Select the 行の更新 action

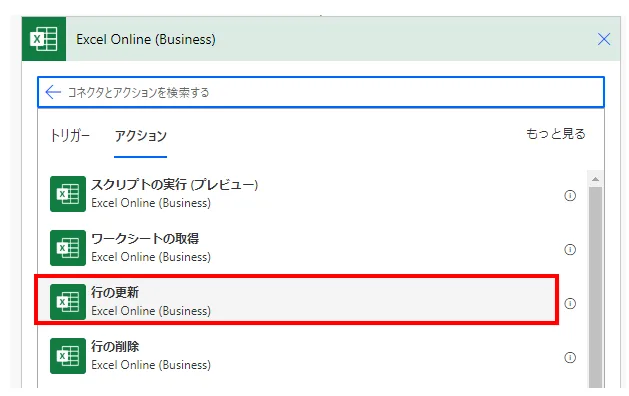(x=297, y=300)
